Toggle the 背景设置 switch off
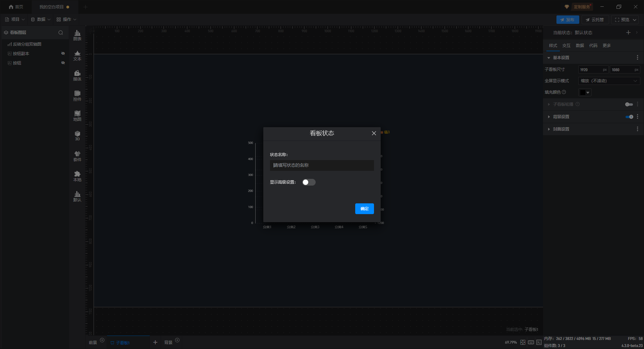Screen dimensions: 644x349 click(629, 117)
